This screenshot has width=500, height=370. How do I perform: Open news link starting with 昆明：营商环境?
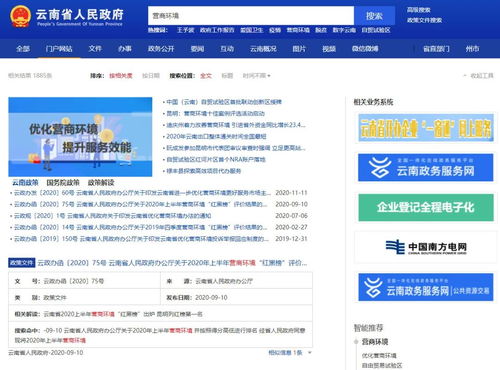point(215,113)
